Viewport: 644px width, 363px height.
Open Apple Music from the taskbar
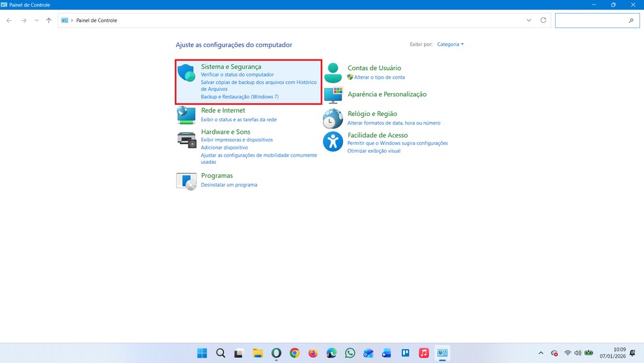[424, 353]
